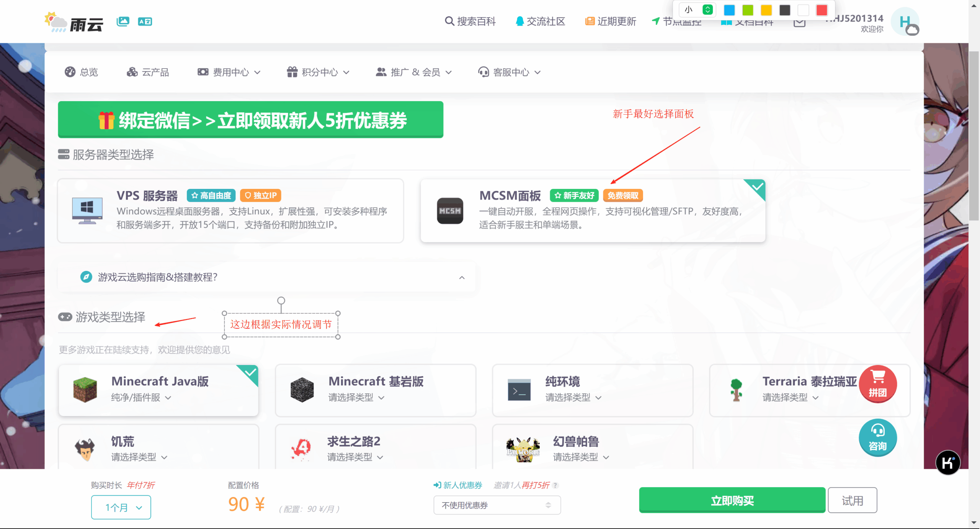980x529 pixels.
Task: Click the users icon beside 推广 & 会员
Action: 381,72
